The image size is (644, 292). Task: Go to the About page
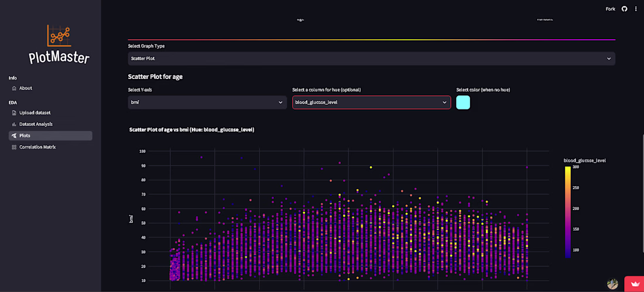coord(25,88)
